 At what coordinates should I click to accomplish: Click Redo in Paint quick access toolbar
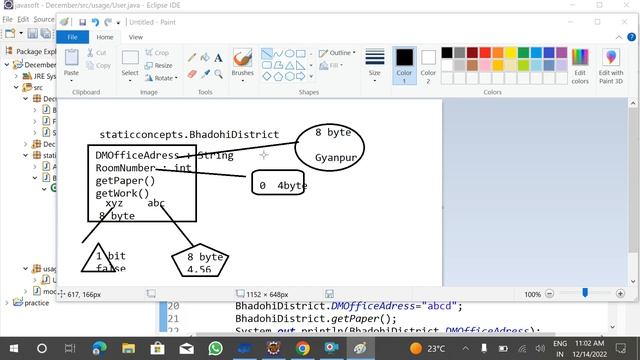[108, 22]
